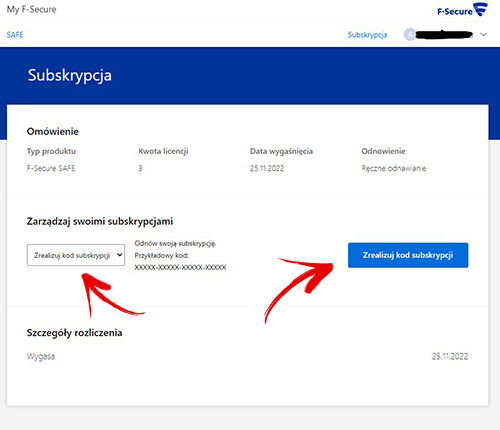Go to the SAFE tab
Screen dimensions: 500x430
click(x=15, y=35)
